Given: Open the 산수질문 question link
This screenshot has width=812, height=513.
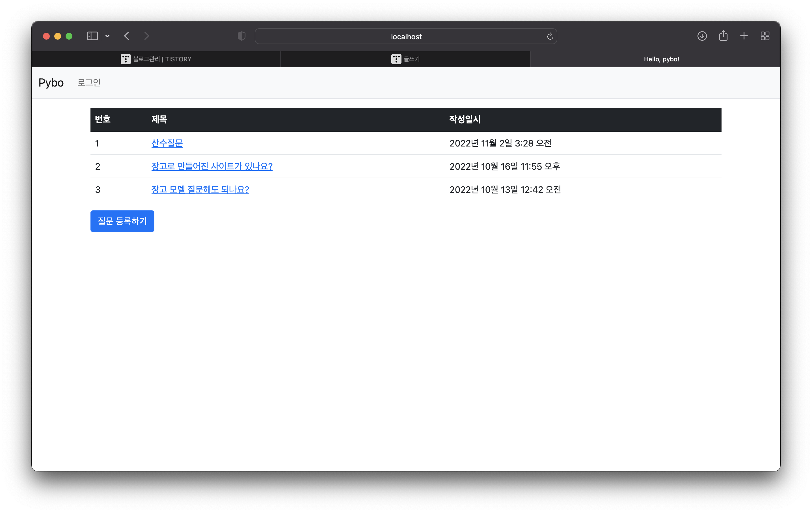Looking at the screenshot, I should [167, 143].
